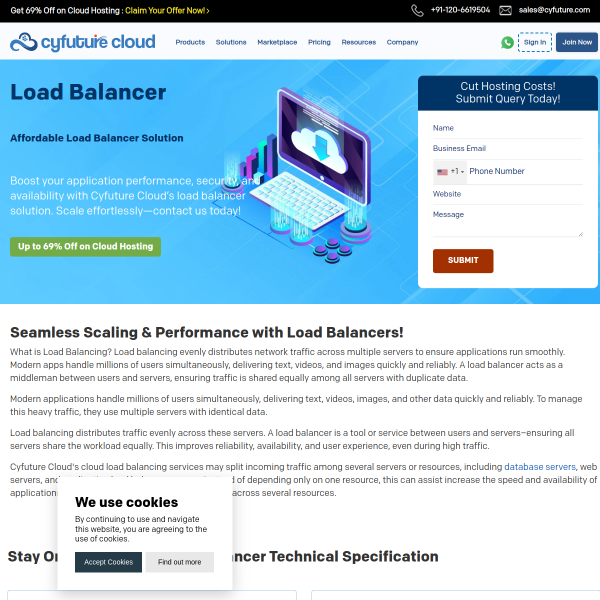Image resolution: width=600 pixels, height=600 pixels.
Task: Click the Affordable Load Balancer Solution subheading
Action: 96,138
